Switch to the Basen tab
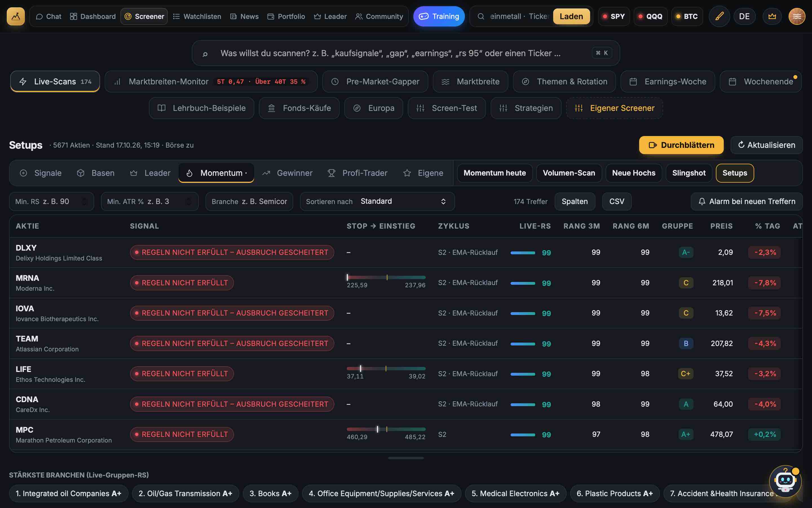This screenshot has width=812, height=508. [x=96, y=173]
